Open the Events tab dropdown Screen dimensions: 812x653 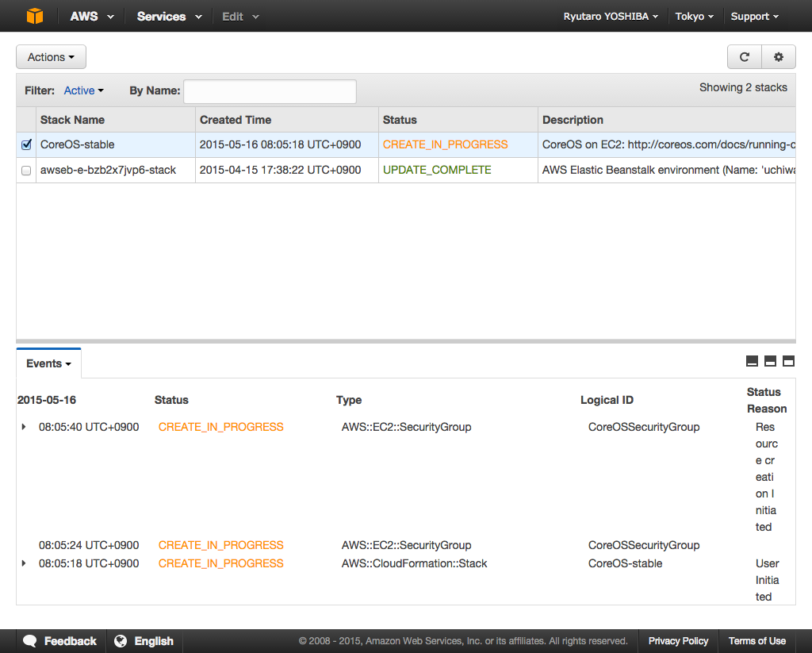[x=48, y=363]
